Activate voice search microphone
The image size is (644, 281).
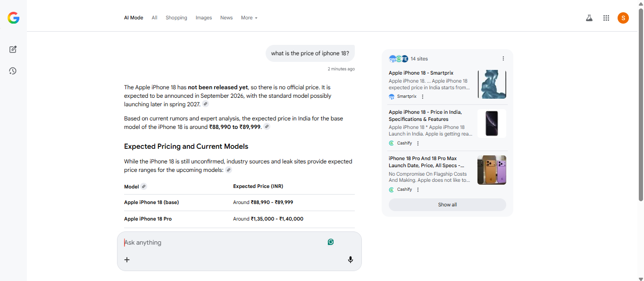[350, 260]
